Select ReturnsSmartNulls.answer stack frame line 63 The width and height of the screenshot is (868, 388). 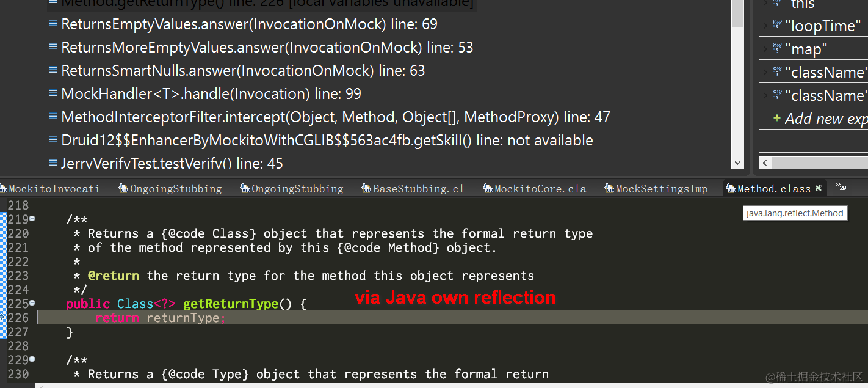243,71
